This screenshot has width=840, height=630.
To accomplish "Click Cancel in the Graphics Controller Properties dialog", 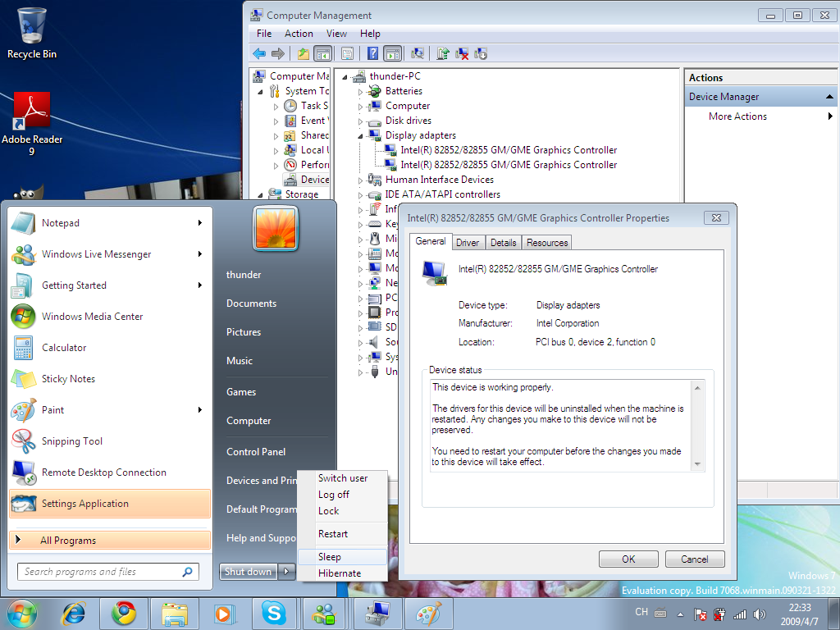I will (695, 559).
